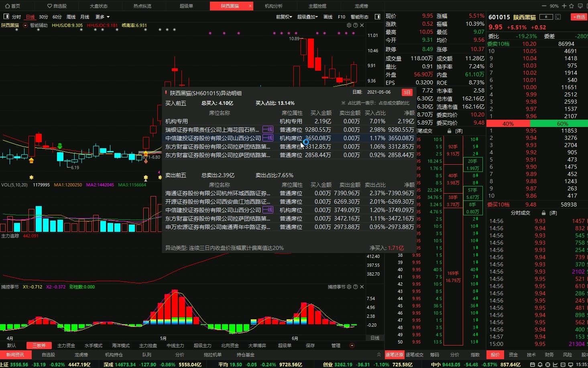The image size is (588, 368).
Task: Switch to the 资金 right panel tab
Action: (513, 355)
